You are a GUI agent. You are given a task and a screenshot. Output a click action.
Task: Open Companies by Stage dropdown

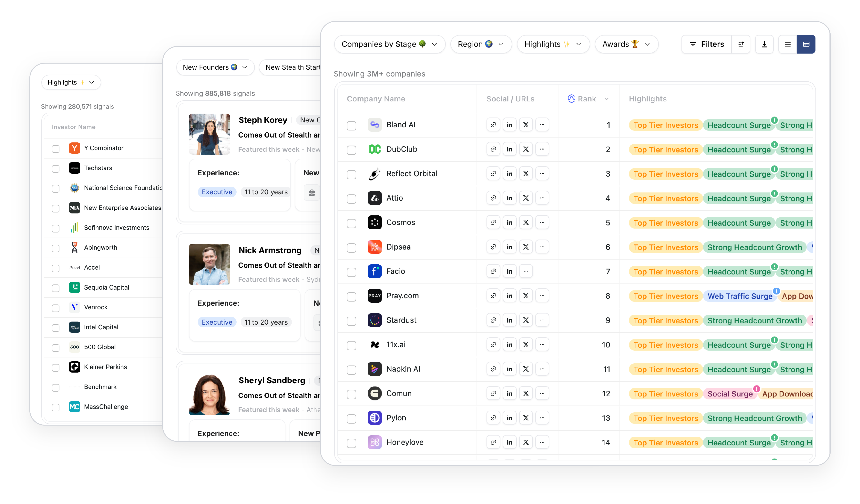coord(389,44)
